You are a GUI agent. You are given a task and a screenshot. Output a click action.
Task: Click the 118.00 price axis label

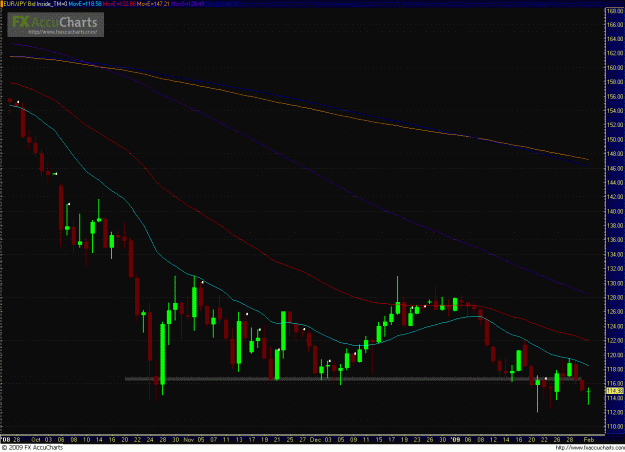coord(615,369)
